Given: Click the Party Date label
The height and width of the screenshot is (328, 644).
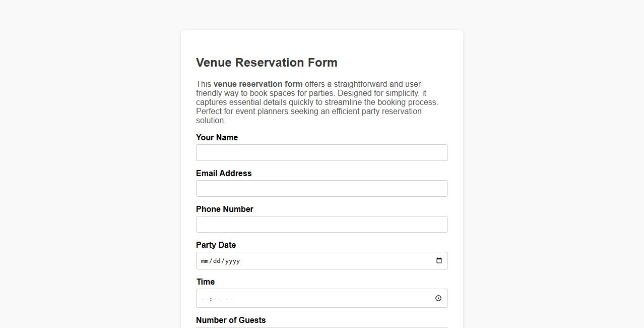Looking at the screenshot, I should [216, 245].
